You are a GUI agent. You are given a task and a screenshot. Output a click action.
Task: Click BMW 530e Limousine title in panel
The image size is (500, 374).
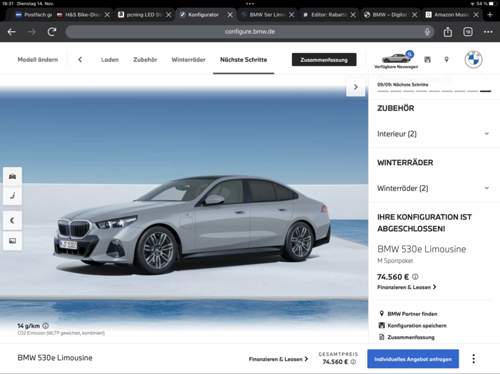[422, 249]
